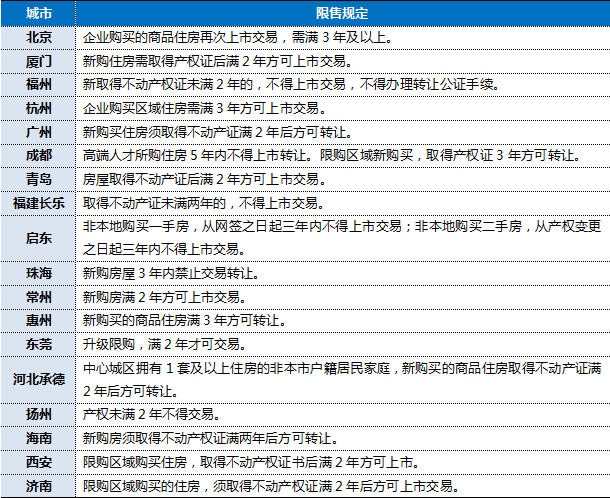The height and width of the screenshot is (498, 610).
Task: Click rule text 产权未满2年不得交易
Action: tap(151, 414)
